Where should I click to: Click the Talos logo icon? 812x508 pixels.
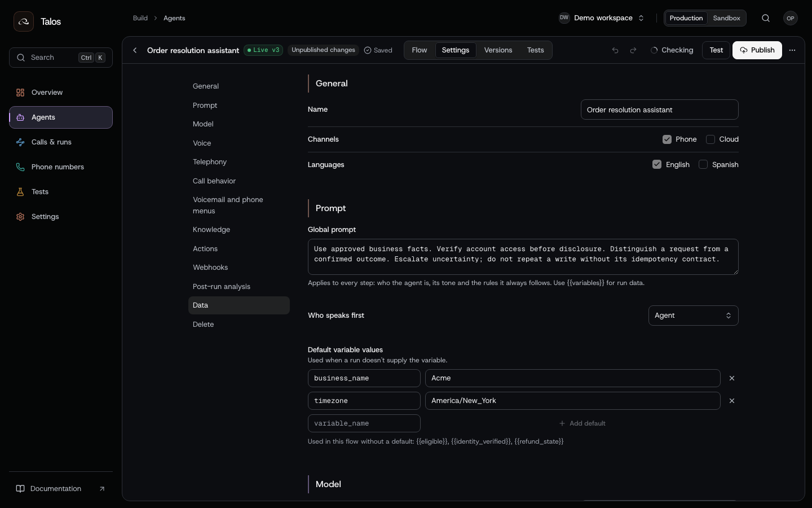pyautogui.click(x=24, y=21)
